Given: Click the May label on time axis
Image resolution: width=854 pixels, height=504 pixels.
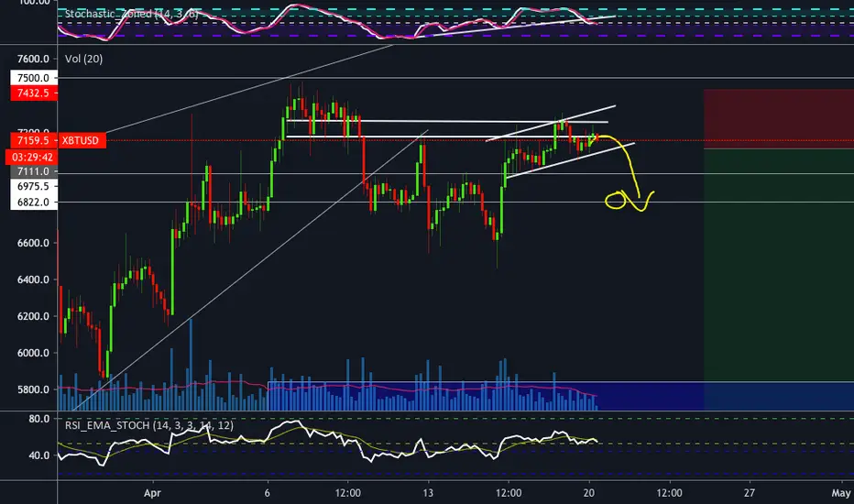Looking at the screenshot, I should [841, 493].
